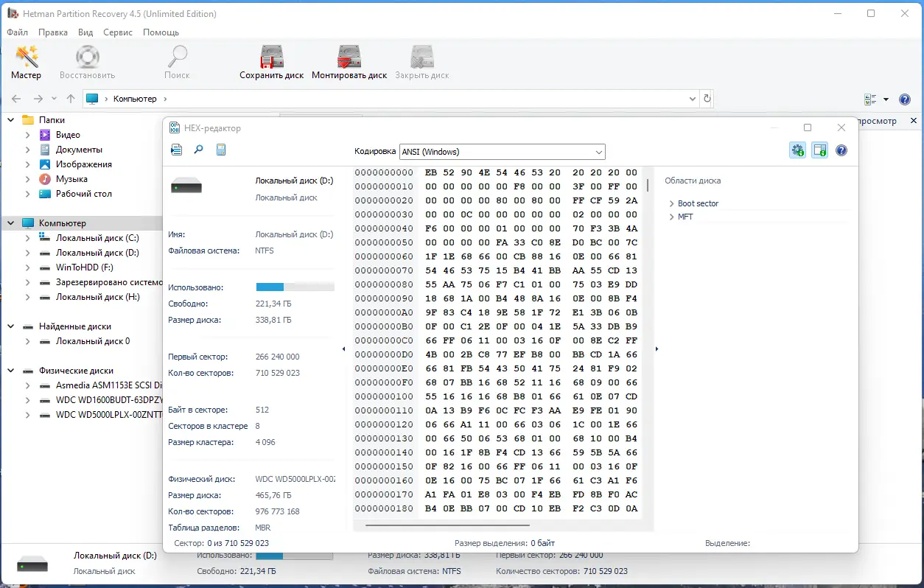Expand MFT in disk areas

(671, 217)
